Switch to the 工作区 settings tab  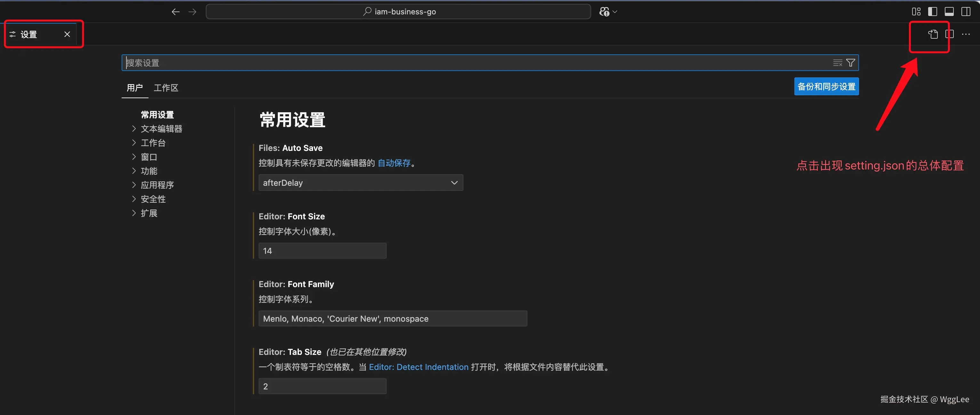point(166,88)
